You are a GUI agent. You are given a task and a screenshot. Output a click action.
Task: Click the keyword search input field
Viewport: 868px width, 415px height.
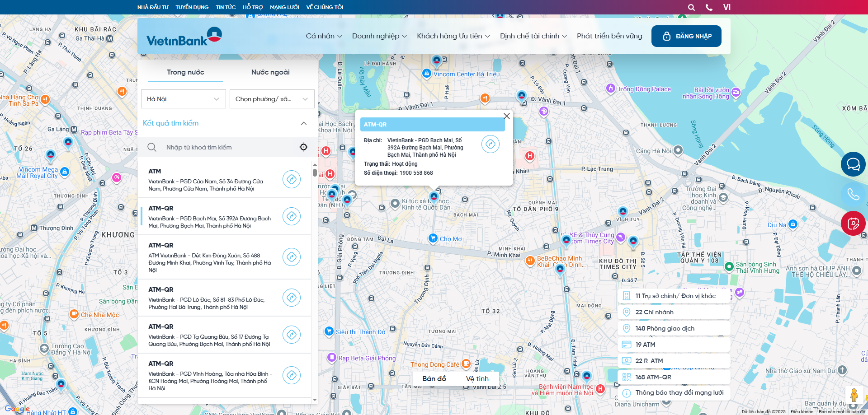[226, 147]
